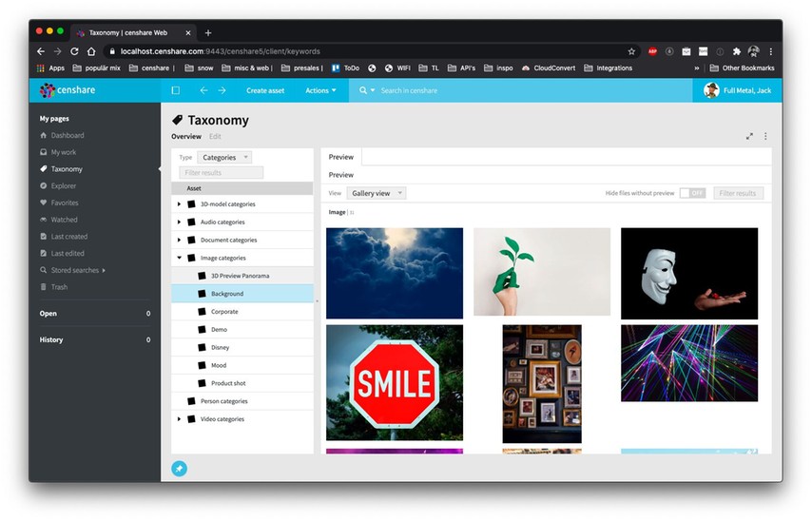This screenshot has width=812, height=521.
Task: Collapse the Image categories tree node
Action: tap(180, 258)
